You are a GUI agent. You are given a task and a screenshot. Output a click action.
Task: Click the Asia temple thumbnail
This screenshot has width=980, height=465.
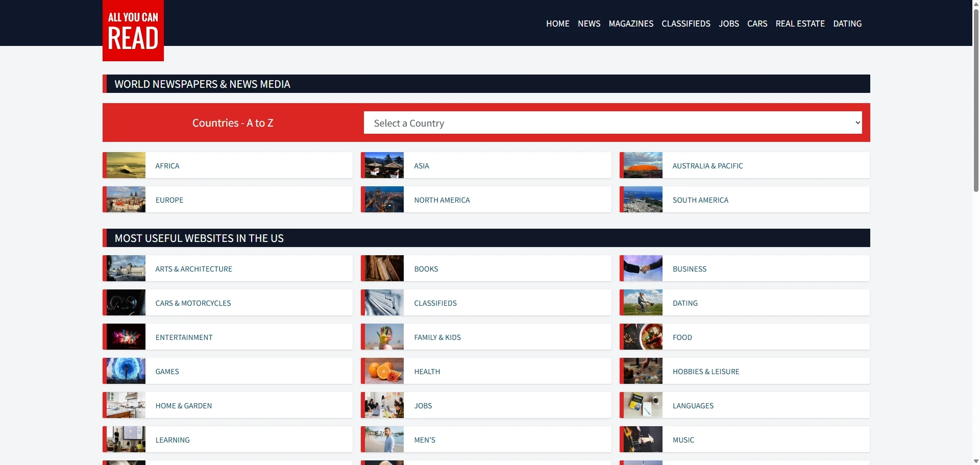pos(384,165)
